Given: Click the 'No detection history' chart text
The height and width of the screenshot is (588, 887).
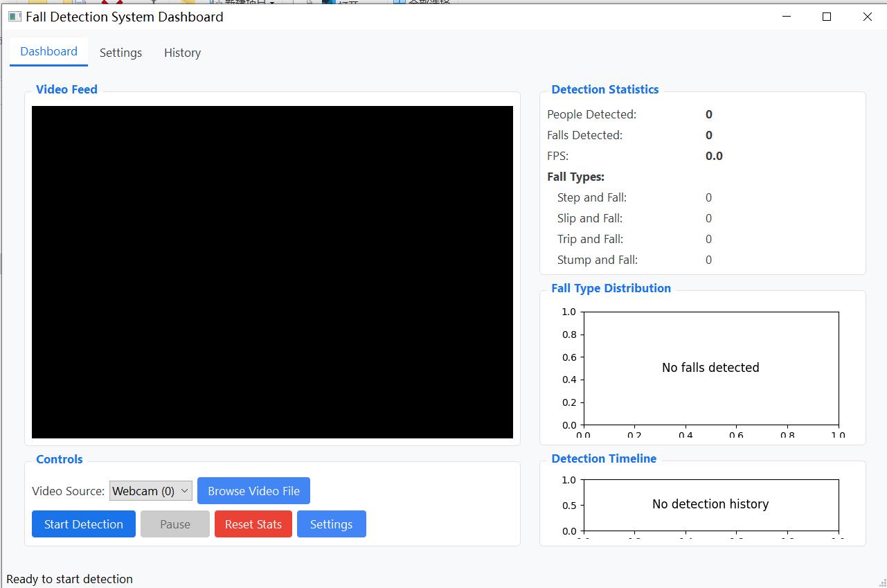Looking at the screenshot, I should tap(710, 504).
